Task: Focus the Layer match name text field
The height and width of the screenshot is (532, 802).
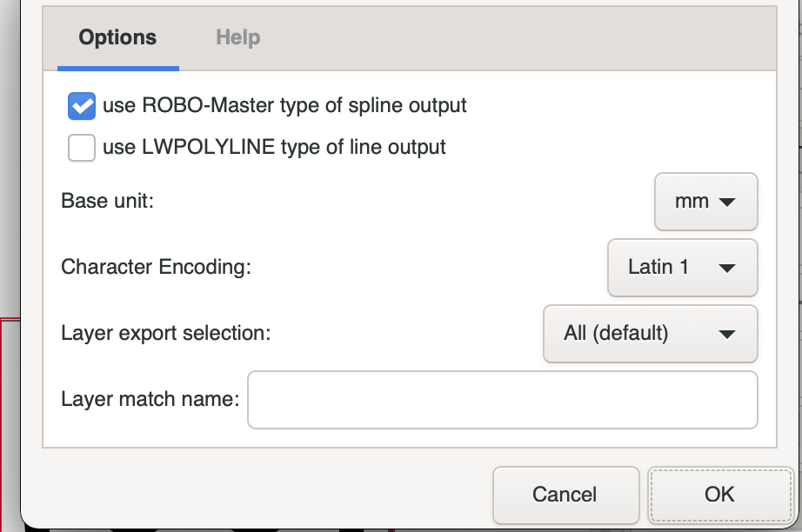Action: (x=502, y=400)
